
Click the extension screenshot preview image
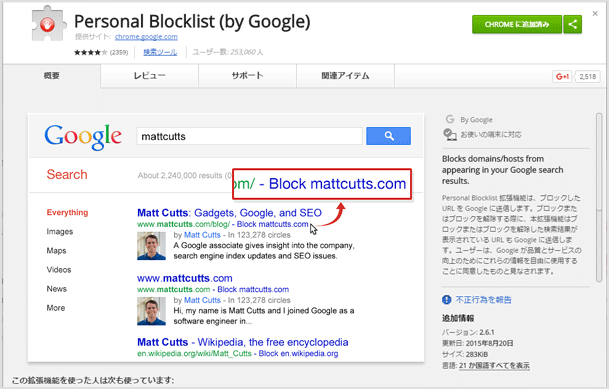click(226, 238)
